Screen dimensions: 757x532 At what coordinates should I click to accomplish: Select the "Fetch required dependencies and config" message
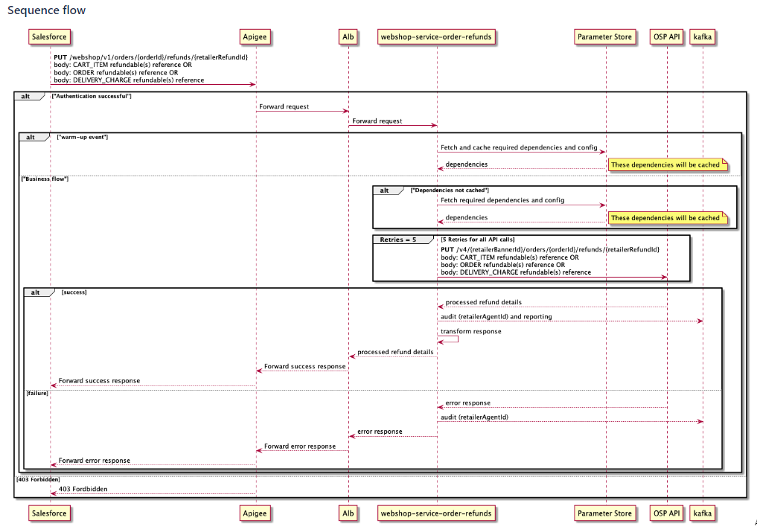502,200
